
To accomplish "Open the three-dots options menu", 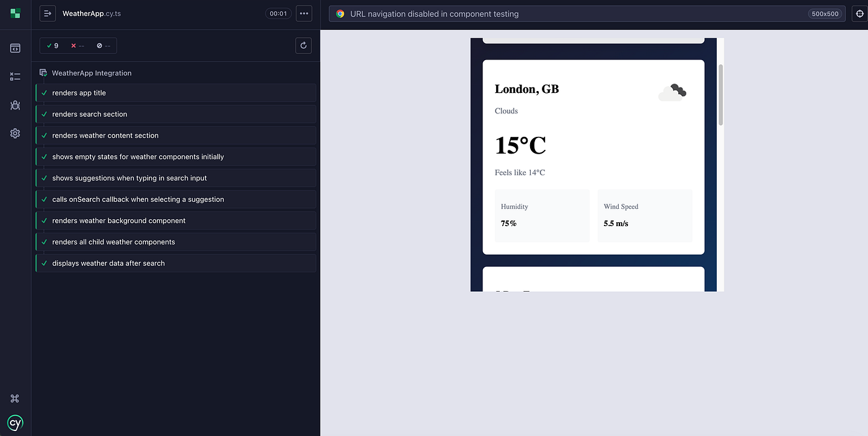I will [x=304, y=13].
